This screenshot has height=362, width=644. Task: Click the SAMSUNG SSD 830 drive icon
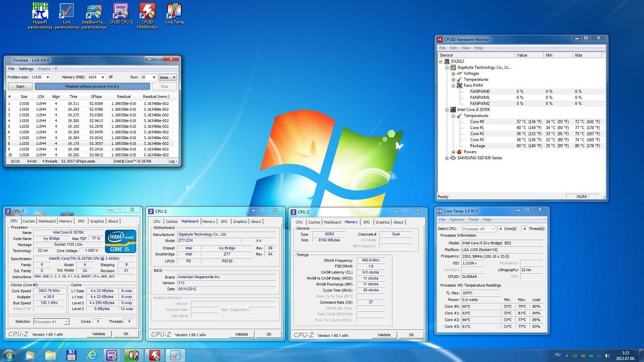tap(453, 158)
